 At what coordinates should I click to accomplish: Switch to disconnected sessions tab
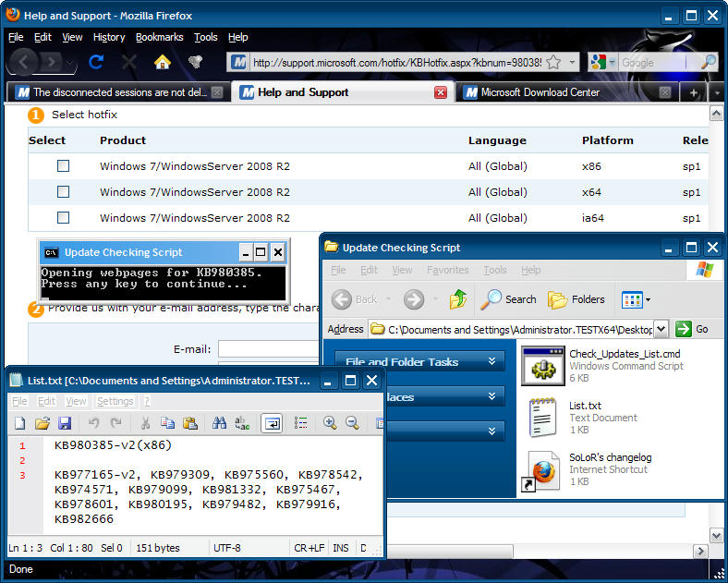click(118, 92)
